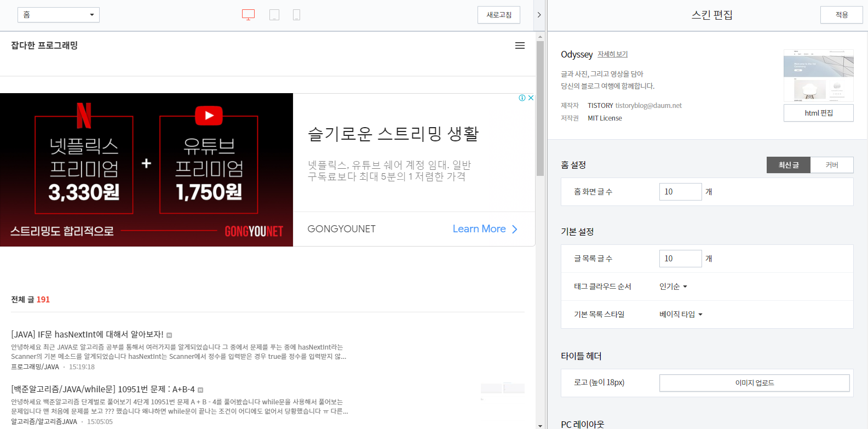This screenshot has width=868, height=429.
Task: Open the 기본 목록 스타일 베이직 타입 dropdown
Action: pos(681,314)
